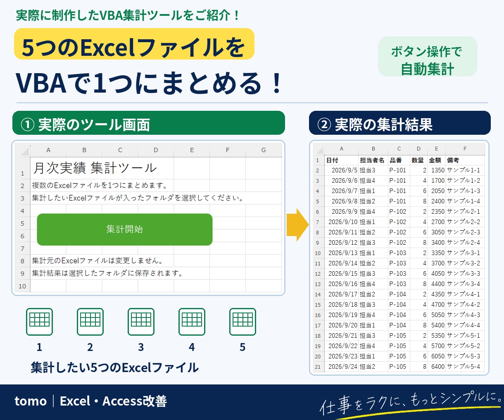Select column G header in tool sheet
The image size is (504, 420).
coord(264,150)
